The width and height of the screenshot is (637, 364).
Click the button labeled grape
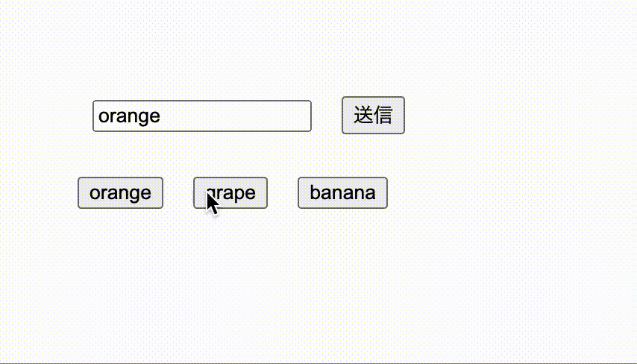tap(230, 193)
